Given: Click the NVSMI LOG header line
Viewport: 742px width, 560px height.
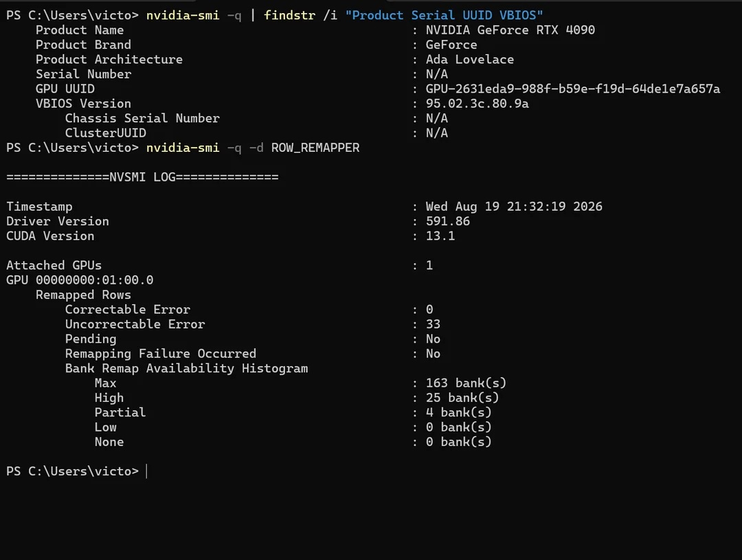Looking at the screenshot, I should [142, 177].
